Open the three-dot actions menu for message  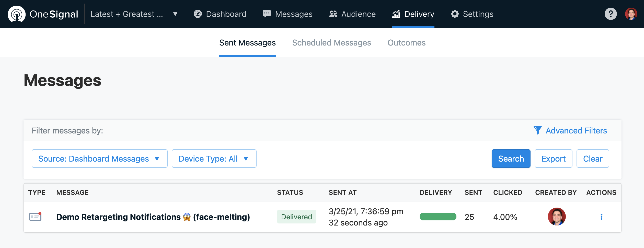(x=601, y=217)
